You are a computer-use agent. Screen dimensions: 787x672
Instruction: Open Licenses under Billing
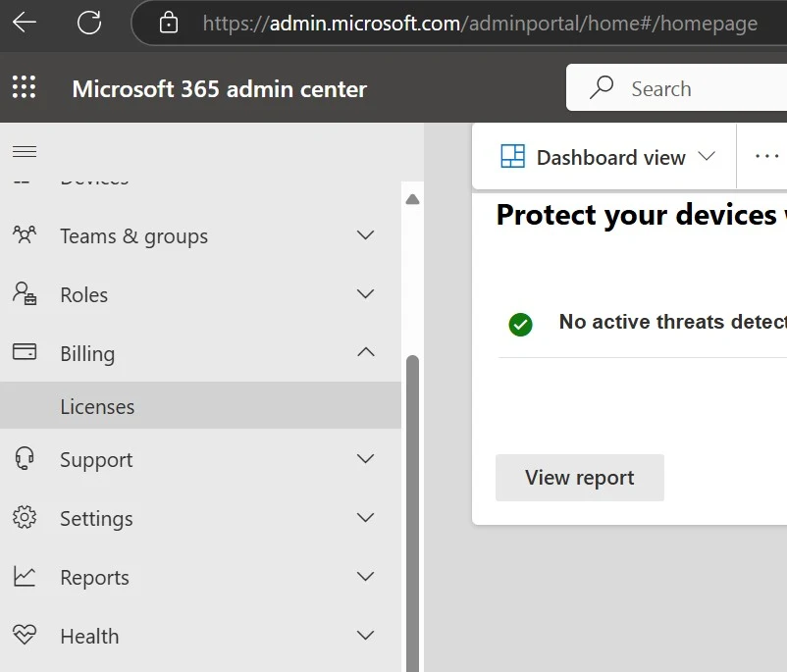pyautogui.click(x=200, y=405)
